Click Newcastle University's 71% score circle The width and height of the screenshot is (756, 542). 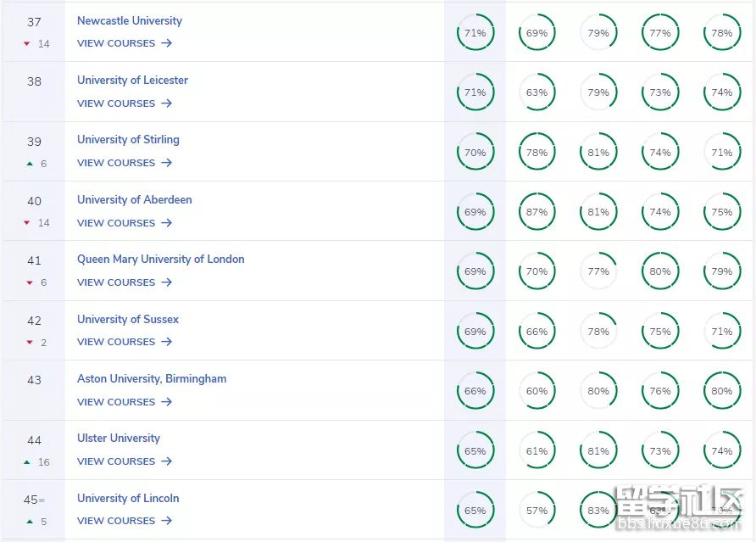tap(475, 33)
